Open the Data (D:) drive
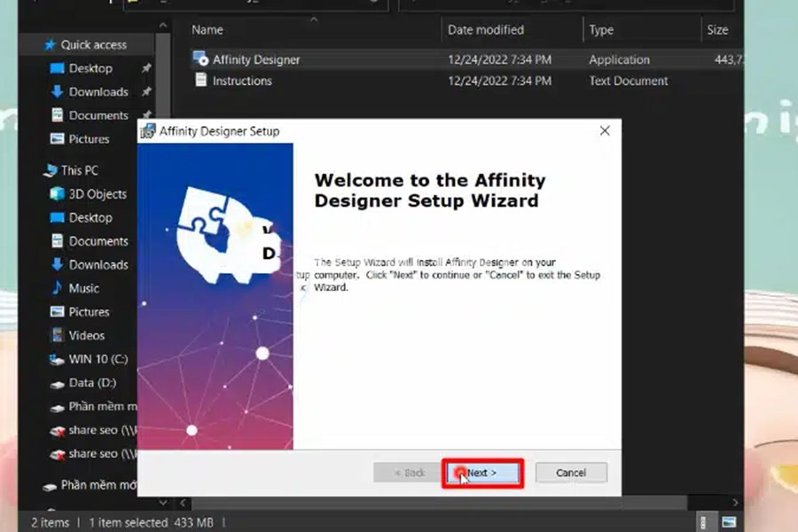Viewport: 798px width, 532px height. [92, 383]
